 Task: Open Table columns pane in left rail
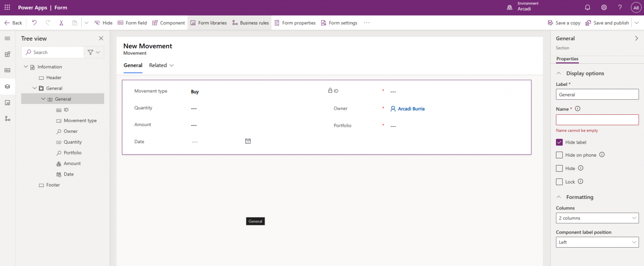[x=7, y=70]
